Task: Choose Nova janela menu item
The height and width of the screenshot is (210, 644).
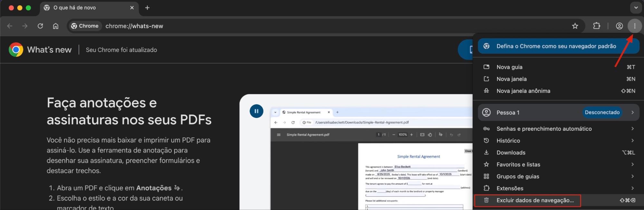Action: 558,79
